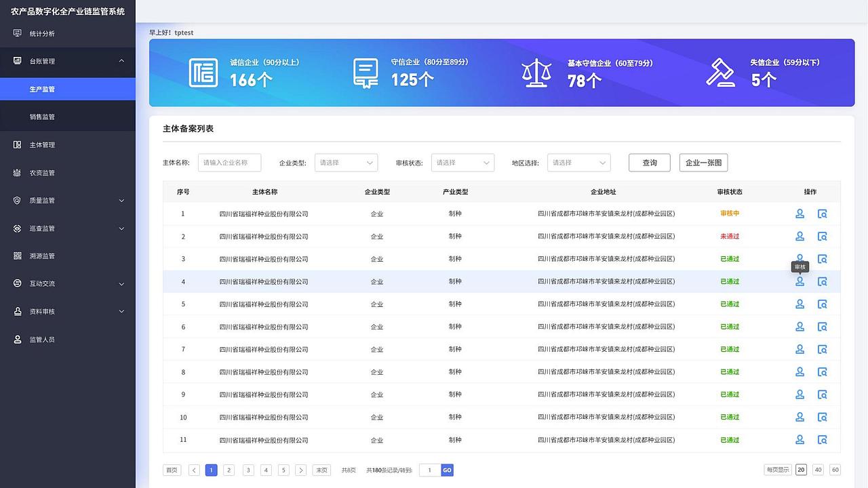Click the 审核中 status in row 1
The height and width of the screenshot is (488, 868).
coord(730,213)
